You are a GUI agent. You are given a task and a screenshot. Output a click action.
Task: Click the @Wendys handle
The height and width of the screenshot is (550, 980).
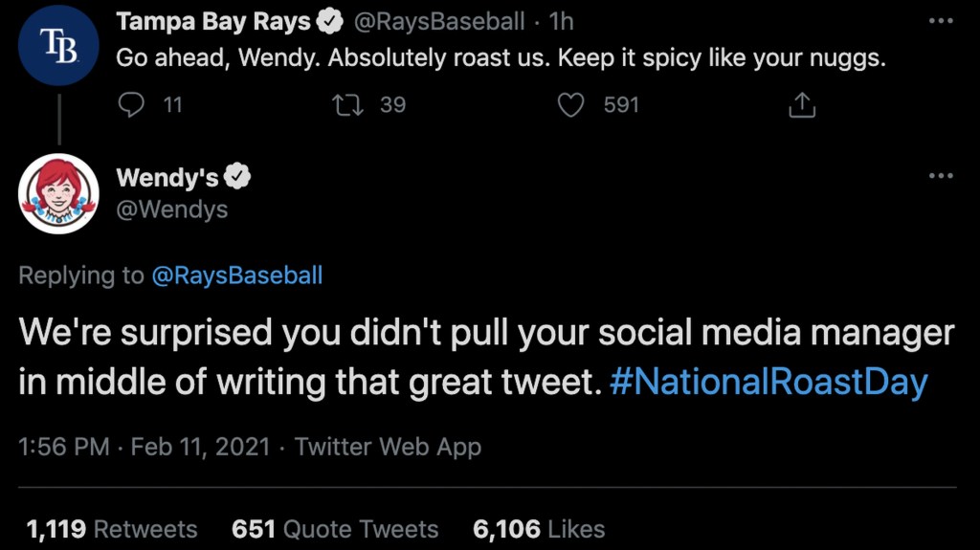(x=171, y=209)
